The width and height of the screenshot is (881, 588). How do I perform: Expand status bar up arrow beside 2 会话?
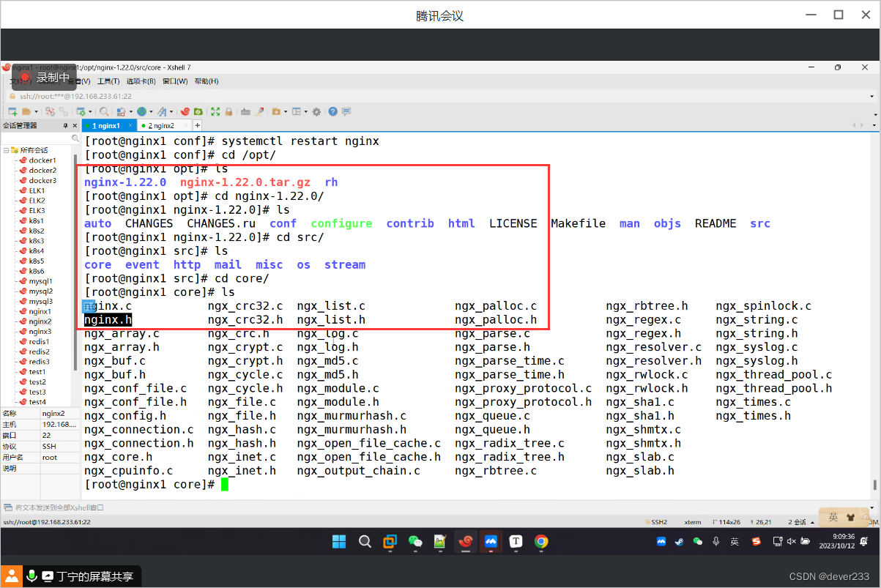tap(813, 522)
